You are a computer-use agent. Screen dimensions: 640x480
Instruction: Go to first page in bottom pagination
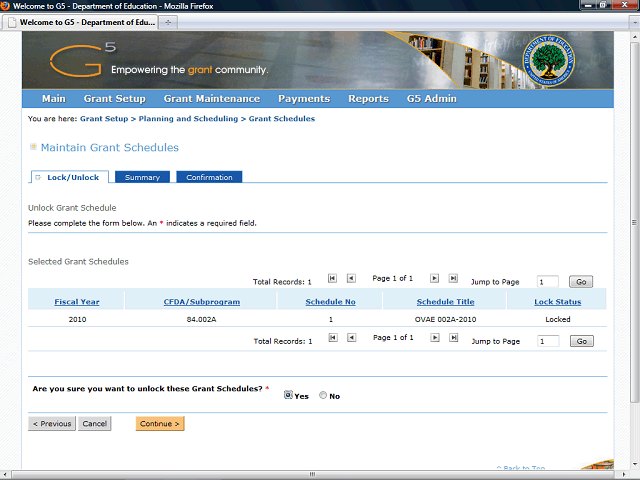(333, 338)
